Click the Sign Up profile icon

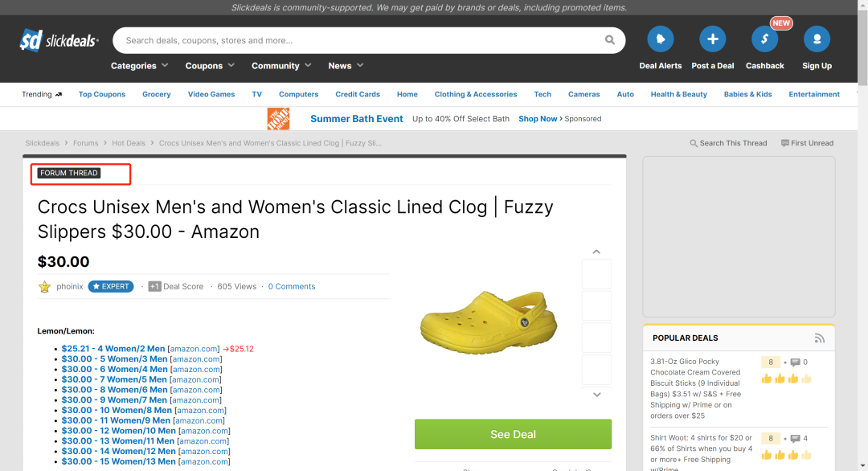[817, 39]
